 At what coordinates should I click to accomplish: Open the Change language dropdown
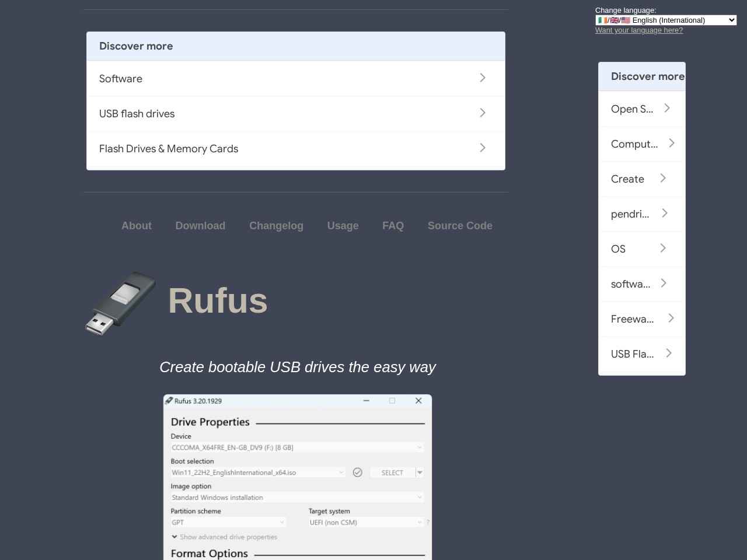(666, 20)
